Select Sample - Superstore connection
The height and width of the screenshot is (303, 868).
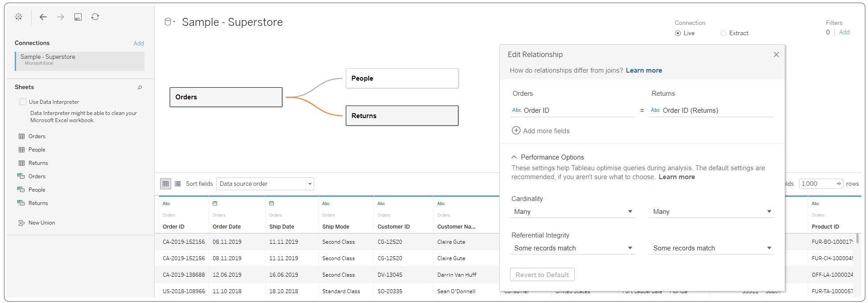(80, 61)
